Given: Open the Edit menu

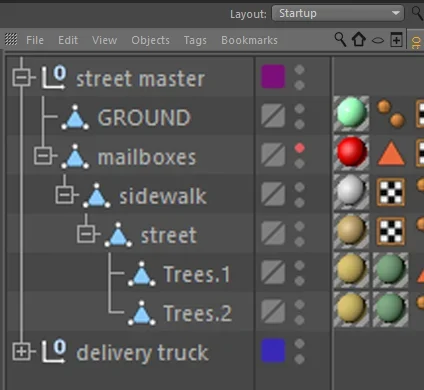Looking at the screenshot, I should (68, 40).
